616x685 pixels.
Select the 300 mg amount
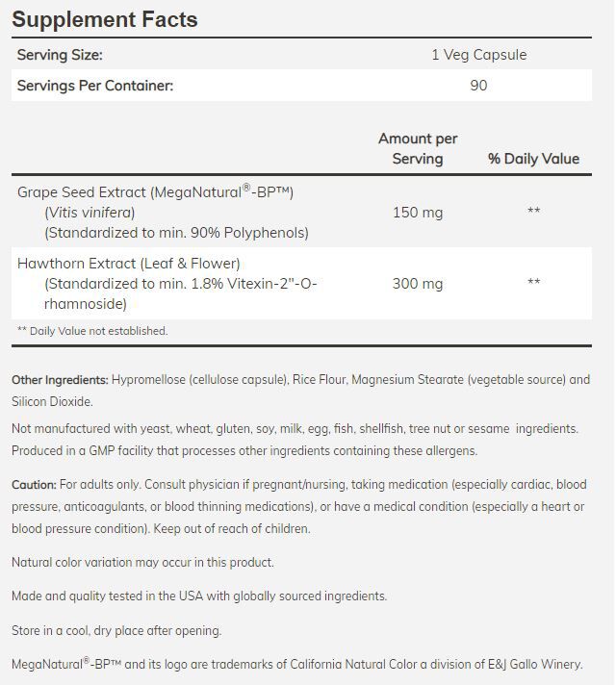point(418,284)
